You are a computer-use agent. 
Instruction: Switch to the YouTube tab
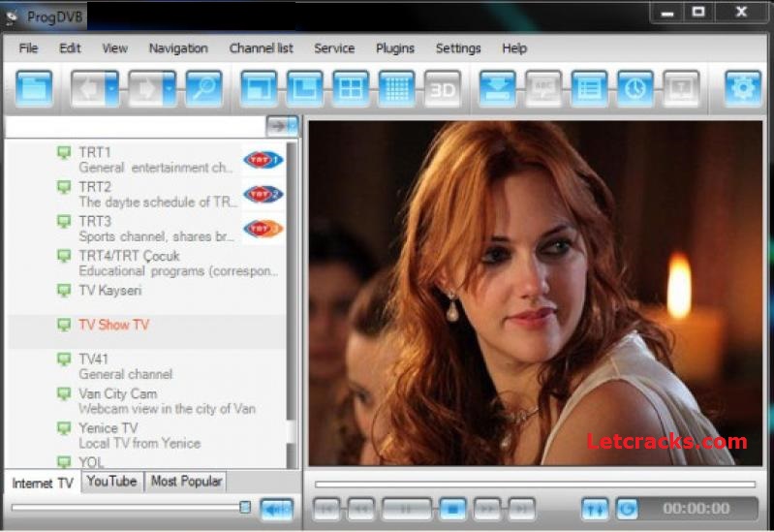112,481
